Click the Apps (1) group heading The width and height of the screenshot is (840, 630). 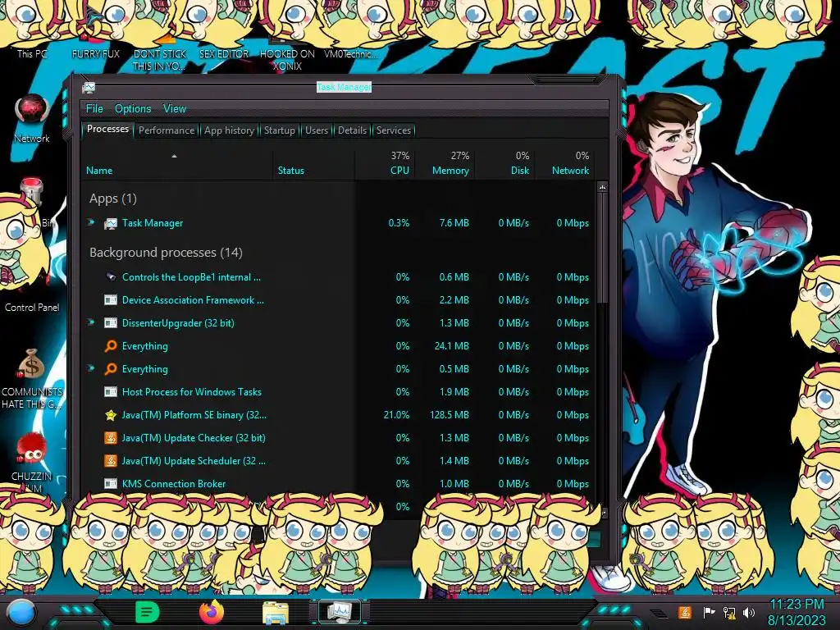point(113,199)
